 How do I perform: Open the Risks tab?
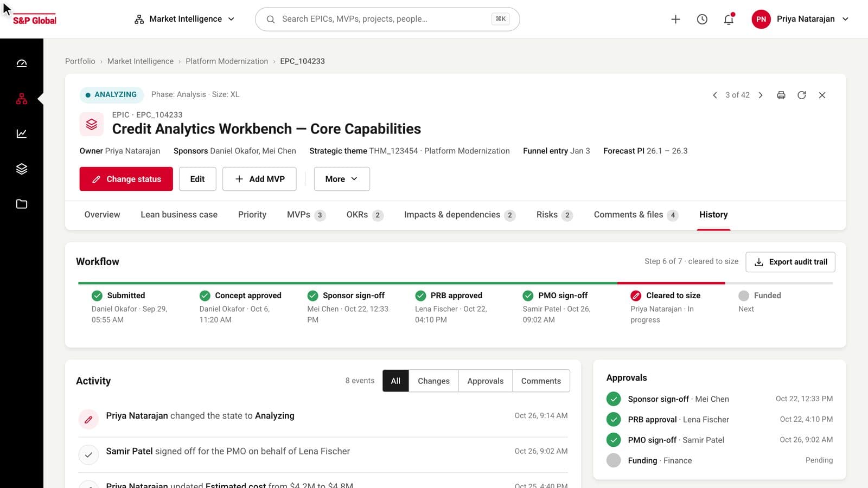[x=554, y=215]
